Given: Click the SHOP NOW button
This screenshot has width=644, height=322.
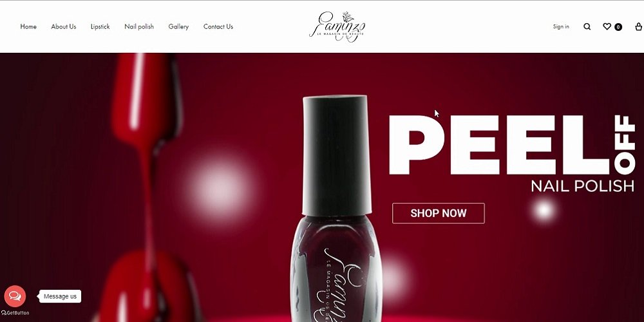Looking at the screenshot, I should (x=438, y=213).
